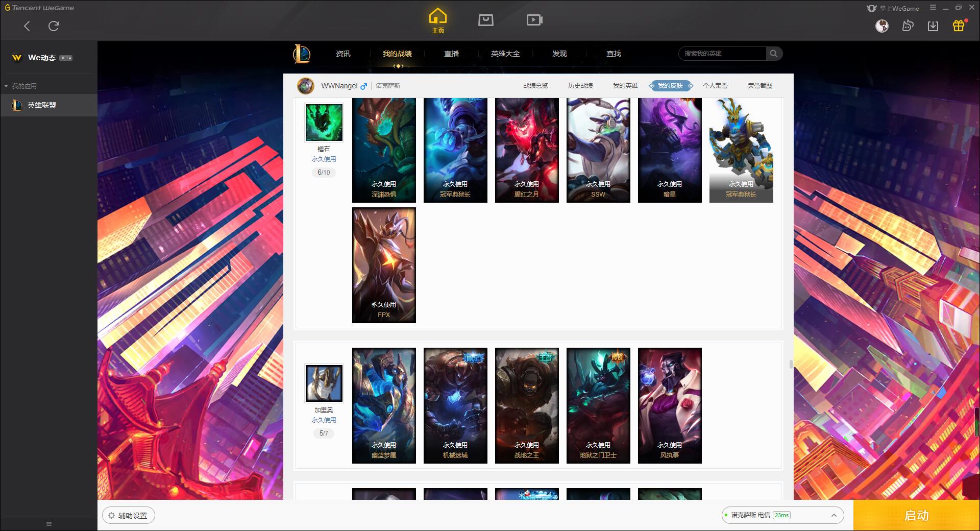
Task: Open the 深渊恐惧 skin card
Action: pyautogui.click(x=384, y=150)
